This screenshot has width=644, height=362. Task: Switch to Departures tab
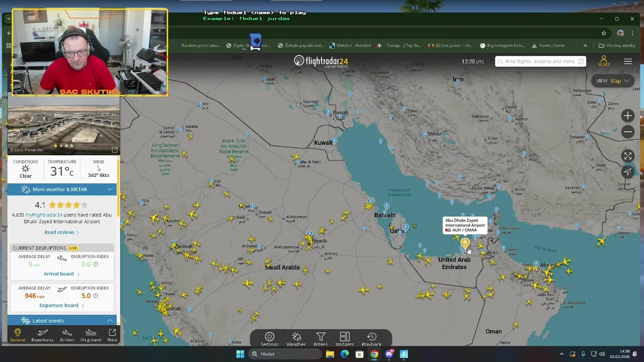pos(42,335)
